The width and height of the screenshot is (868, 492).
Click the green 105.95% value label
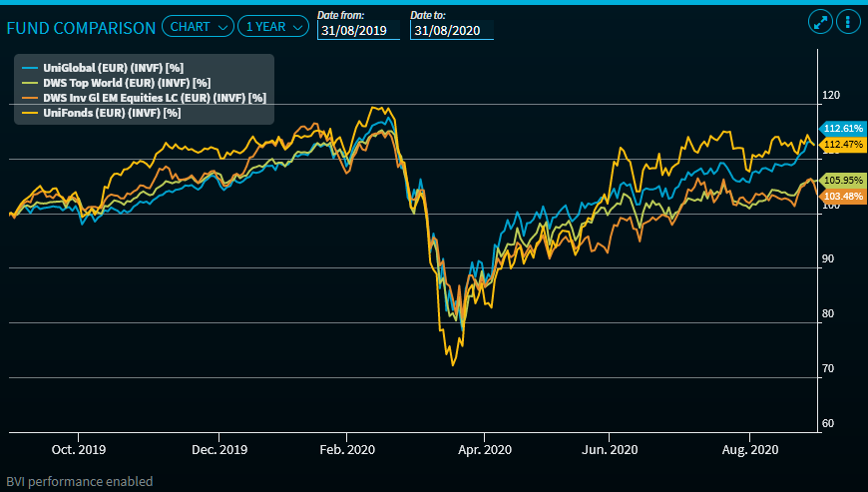pyautogui.click(x=841, y=181)
